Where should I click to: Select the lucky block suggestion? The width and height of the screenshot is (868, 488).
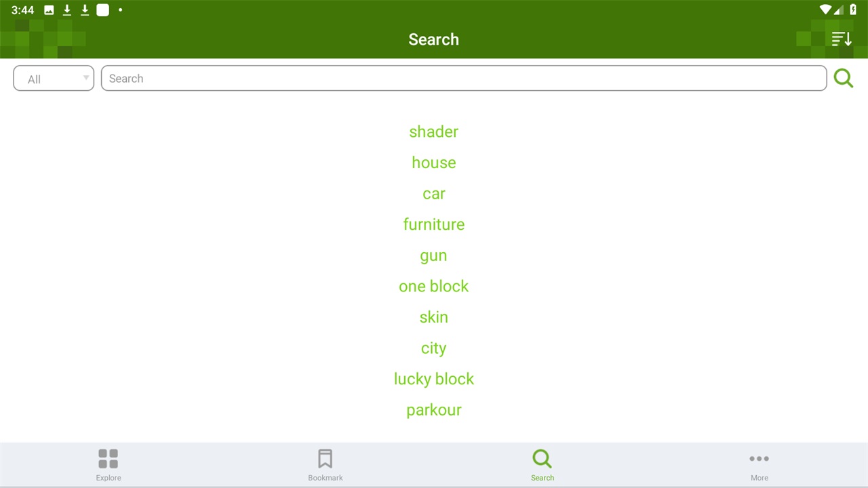pos(434,379)
